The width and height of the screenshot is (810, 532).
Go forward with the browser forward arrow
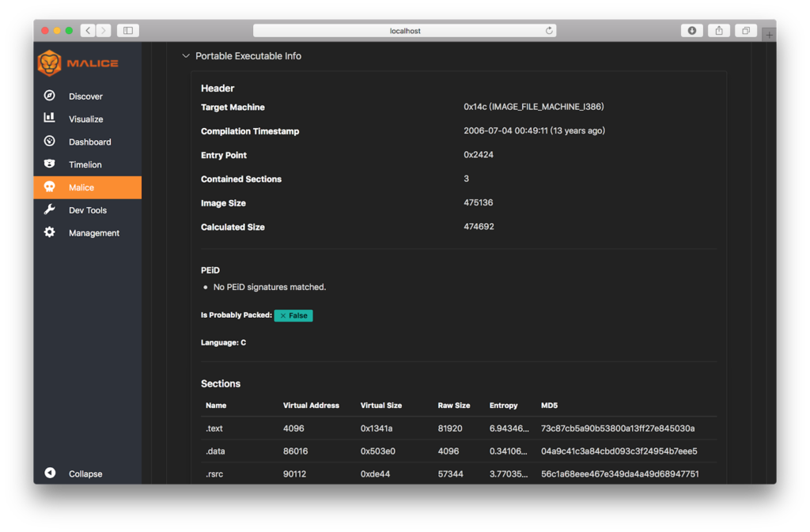104,31
